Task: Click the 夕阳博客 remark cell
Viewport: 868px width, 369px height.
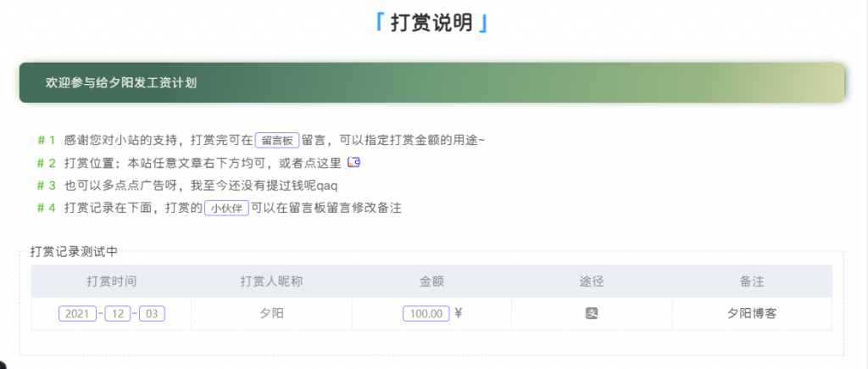Action: [752, 314]
